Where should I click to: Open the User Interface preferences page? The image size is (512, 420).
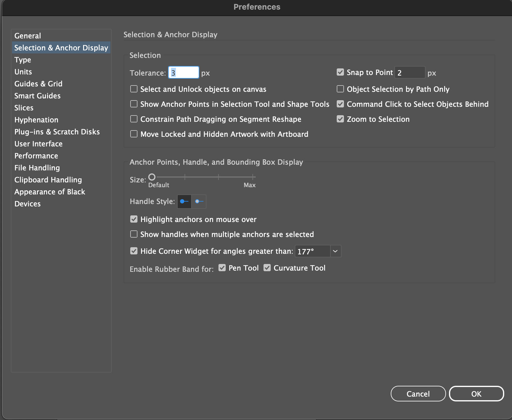(x=38, y=144)
